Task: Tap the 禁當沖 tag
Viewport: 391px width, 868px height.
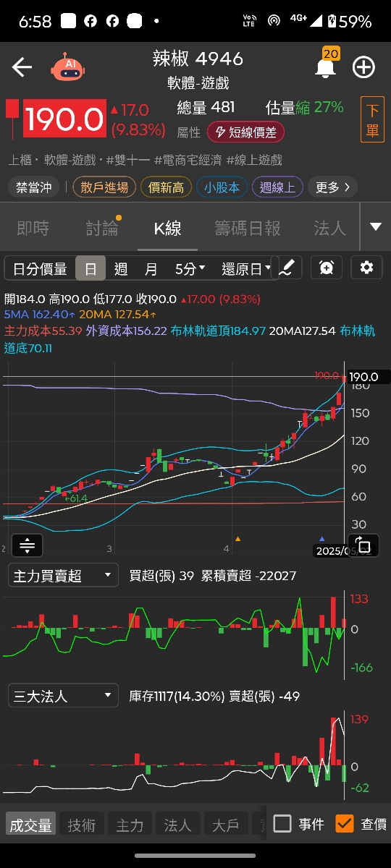Action: pyautogui.click(x=35, y=187)
